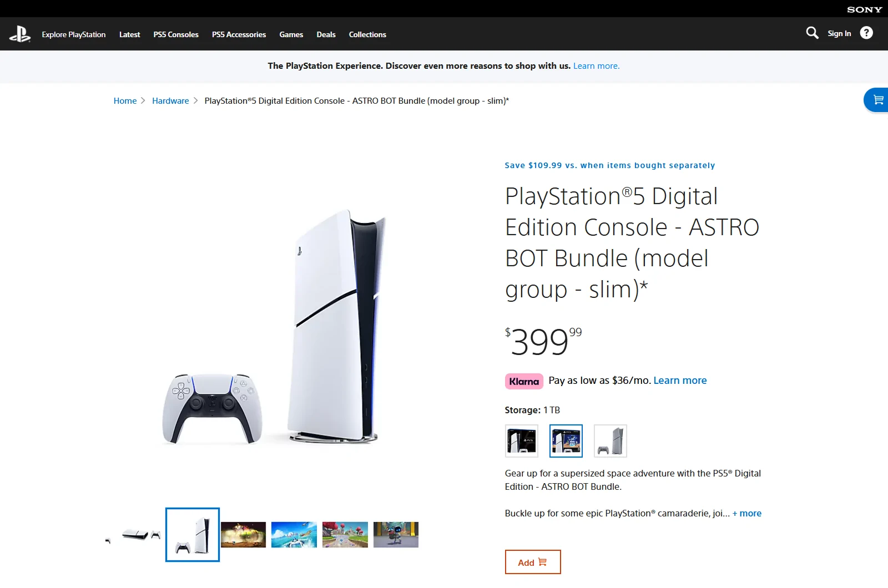Expand description with + more
The width and height of the screenshot is (888, 588).
pyautogui.click(x=747, y=514)
